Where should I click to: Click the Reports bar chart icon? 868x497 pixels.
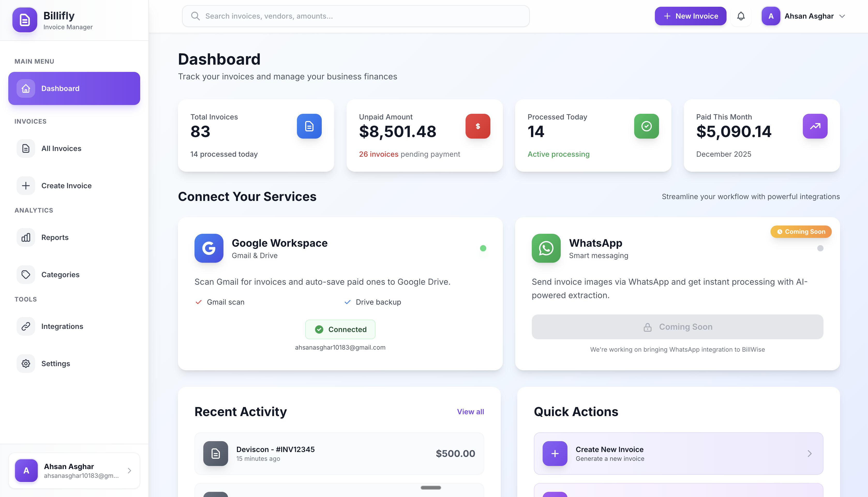pyautogui.click(x=26, y=237)
